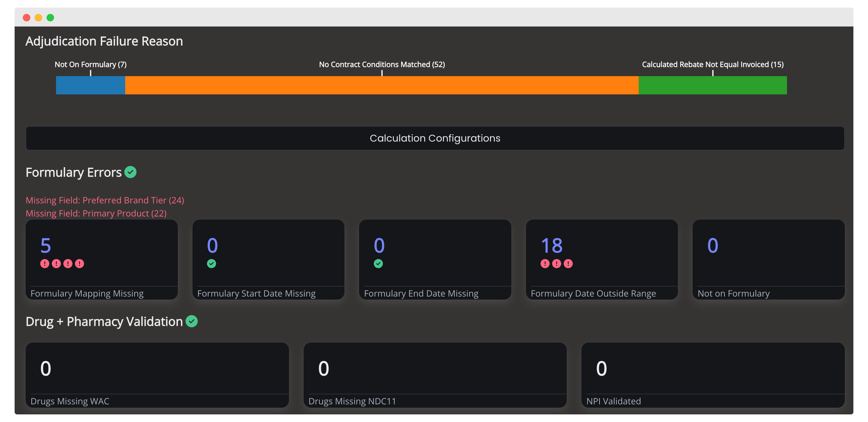Click the green window maximize button
The image size is (868, 422).
click(50, 18)
